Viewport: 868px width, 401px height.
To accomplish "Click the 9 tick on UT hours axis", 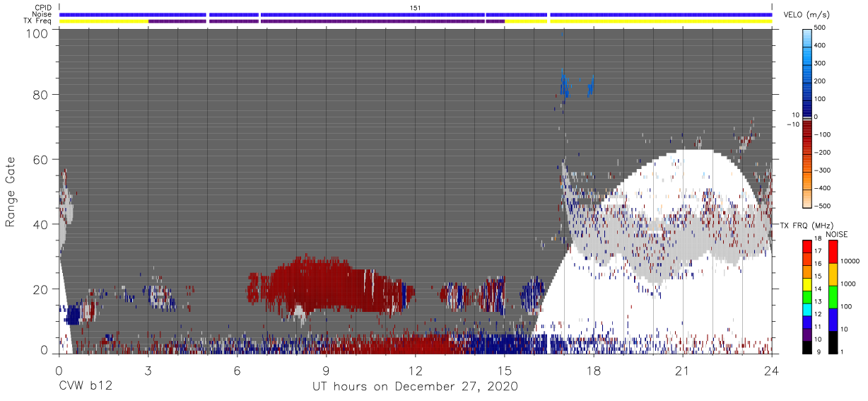I will point(326,369).
